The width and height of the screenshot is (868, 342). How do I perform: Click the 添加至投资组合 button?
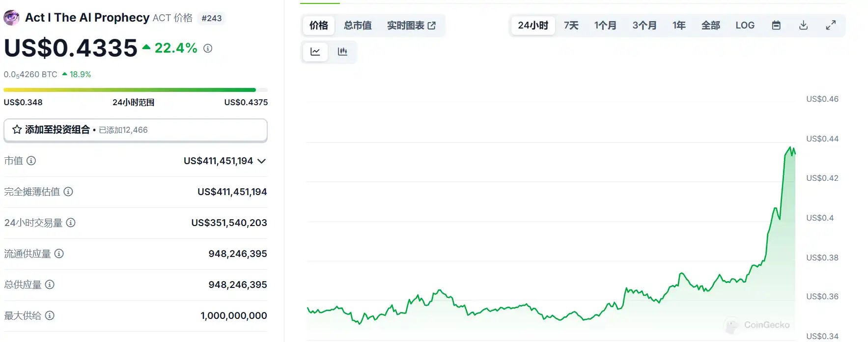point(136,130)
